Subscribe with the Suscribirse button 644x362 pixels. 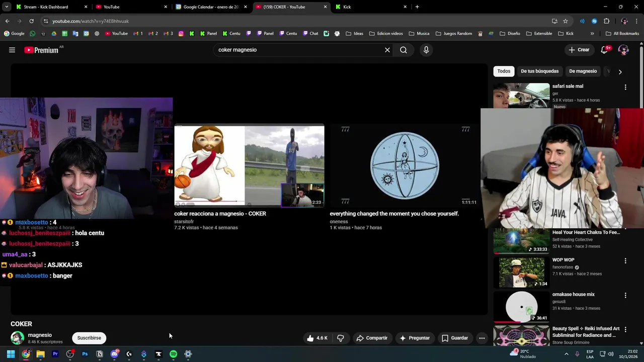coord(89,338)
